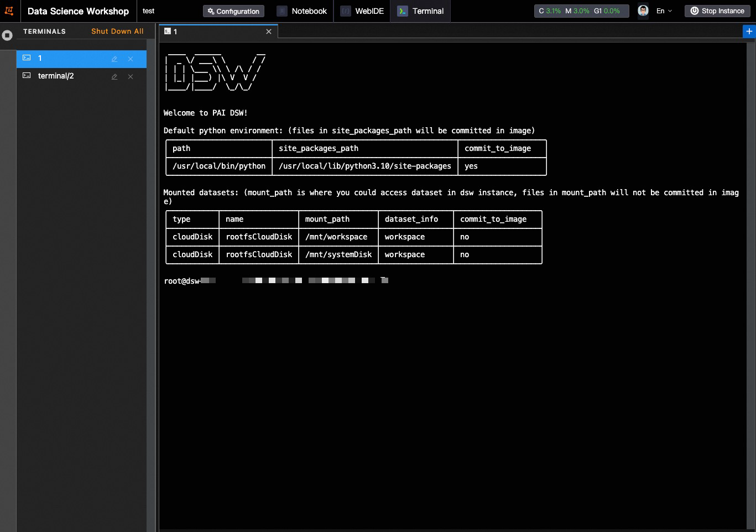Image resolution: width=756 pixels, height=532 pixels.
Task: Add a new terminal with plus button
Action: (x=749, y=32)
